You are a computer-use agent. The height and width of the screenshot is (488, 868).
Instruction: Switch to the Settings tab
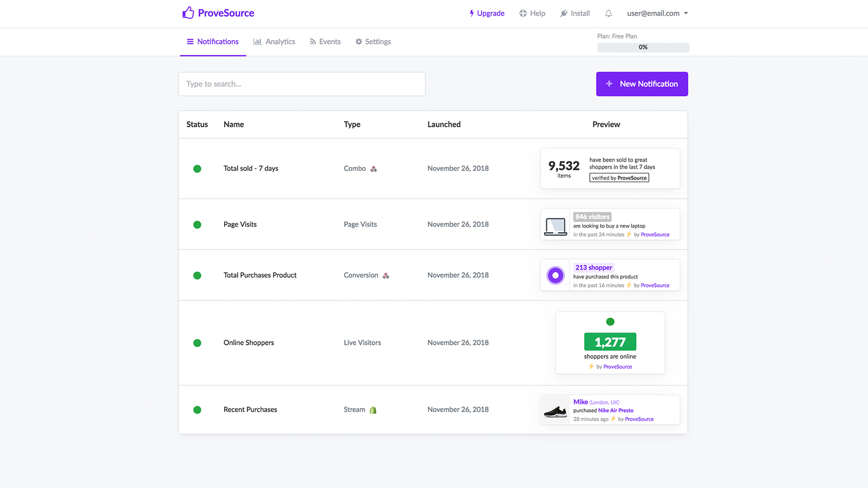coord(373,42)
